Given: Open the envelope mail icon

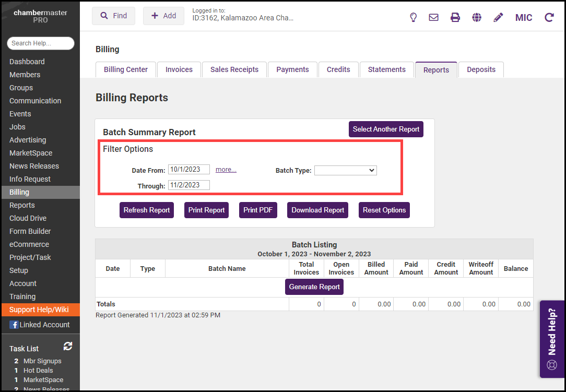Looking at the screenshot, I should pos(433,17).
